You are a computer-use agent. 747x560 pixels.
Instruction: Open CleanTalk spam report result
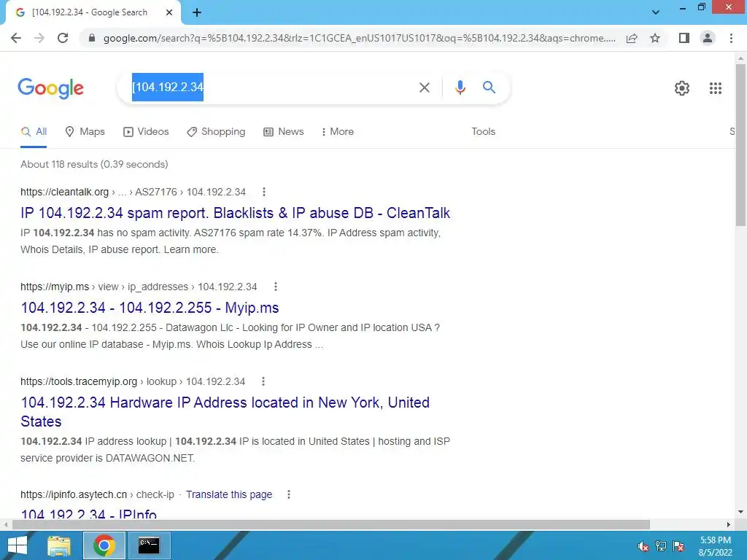pos(235,213)
